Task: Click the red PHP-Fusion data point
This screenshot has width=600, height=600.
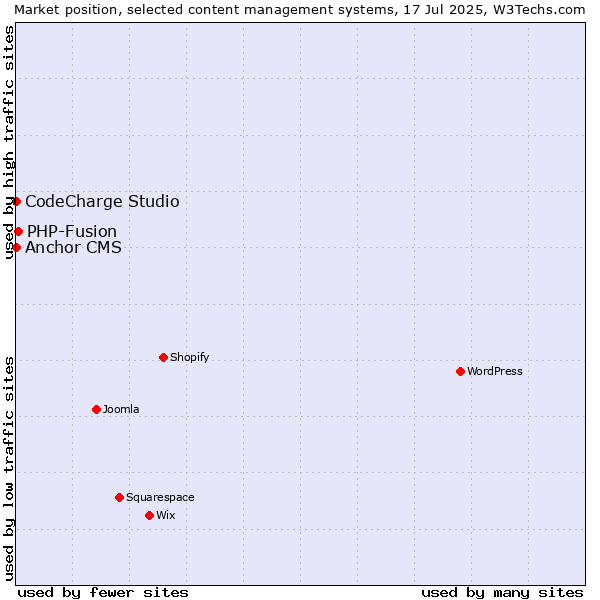Action: tap(18, 232)
